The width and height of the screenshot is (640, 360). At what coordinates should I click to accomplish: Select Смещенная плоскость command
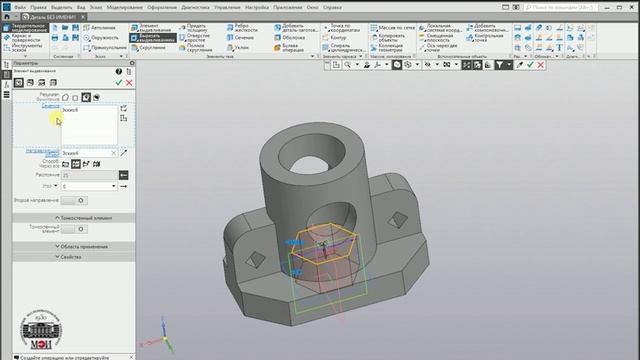[436, 38]
